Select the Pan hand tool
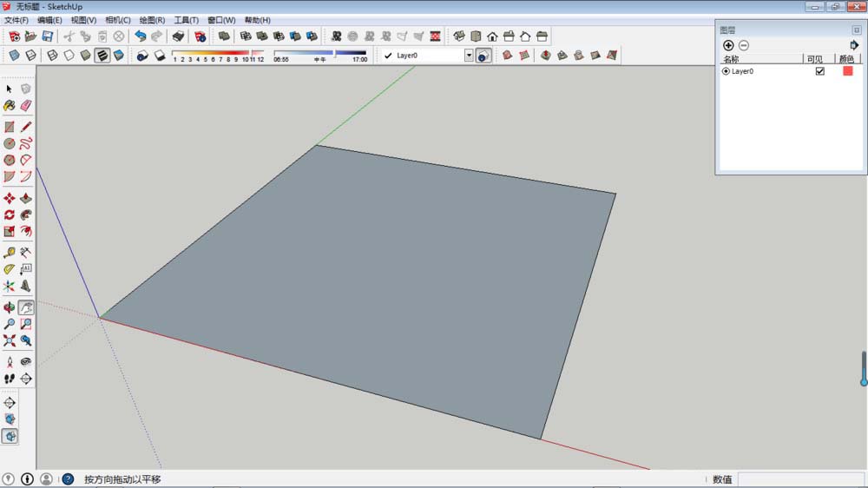Viewport: 868px width, 488px height. (x=25, y=307)
